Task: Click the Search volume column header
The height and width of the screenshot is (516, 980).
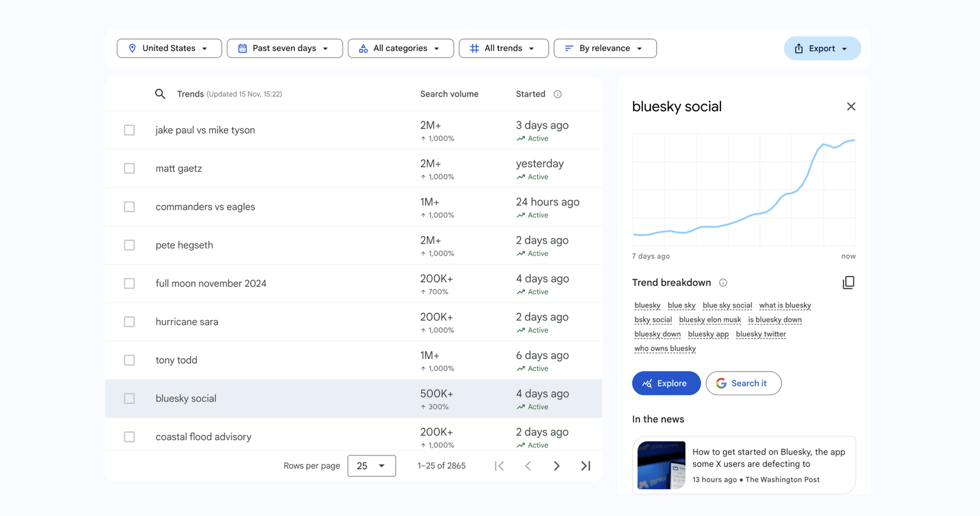Action: pyautogui.click(x=449, y=94)
